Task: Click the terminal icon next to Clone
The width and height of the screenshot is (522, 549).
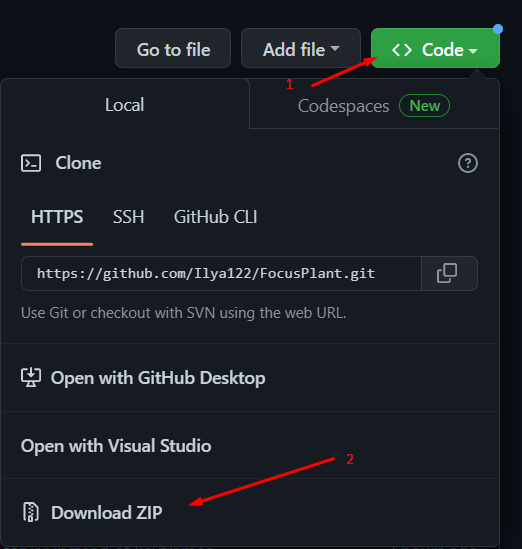Action: click(31, 163)
